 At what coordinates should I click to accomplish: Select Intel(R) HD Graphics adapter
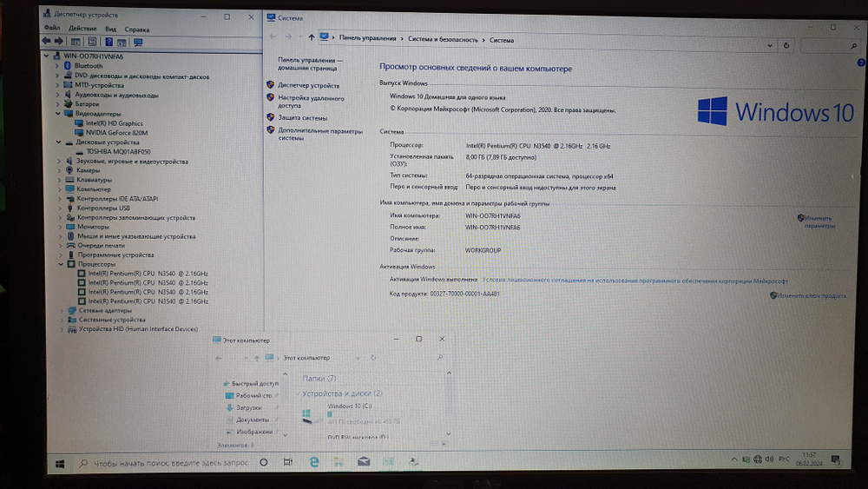(x=114, y=123)
